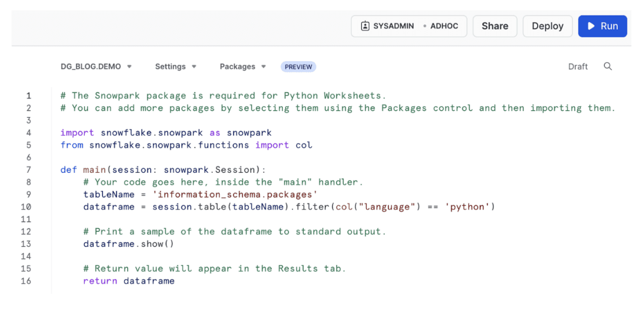Viewport: 644px width, 327px height.
Task: Click the 'Return value will appear' comment
Action: click(215, 268)
